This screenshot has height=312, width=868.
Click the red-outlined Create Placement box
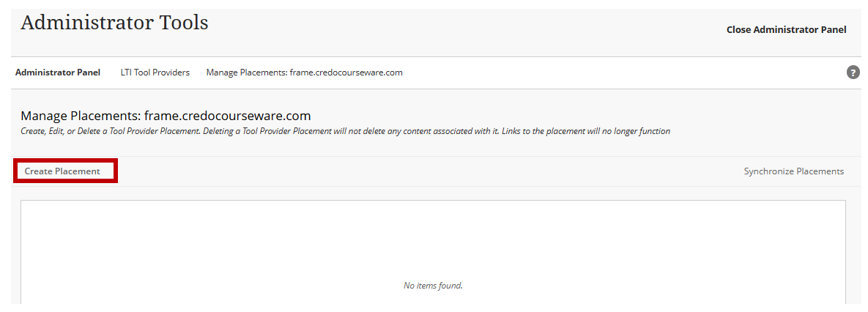(x=65, y=171)
